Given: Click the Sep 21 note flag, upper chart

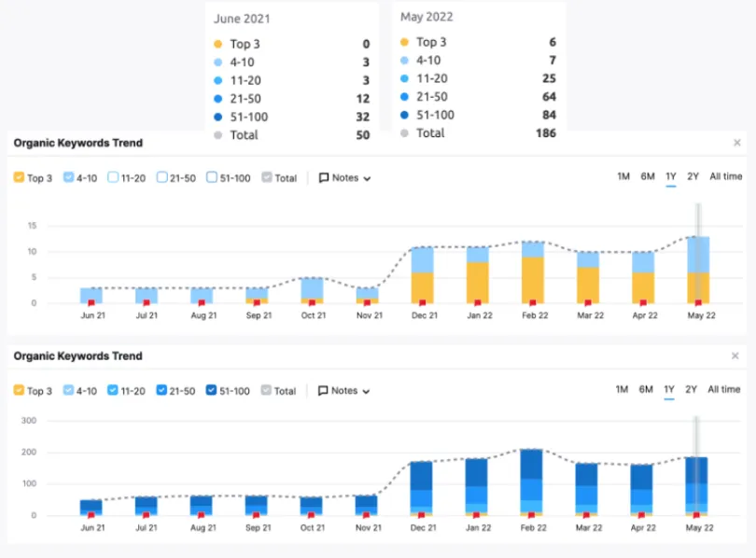Looking at the screenshot, I should [x=257, y=303].
